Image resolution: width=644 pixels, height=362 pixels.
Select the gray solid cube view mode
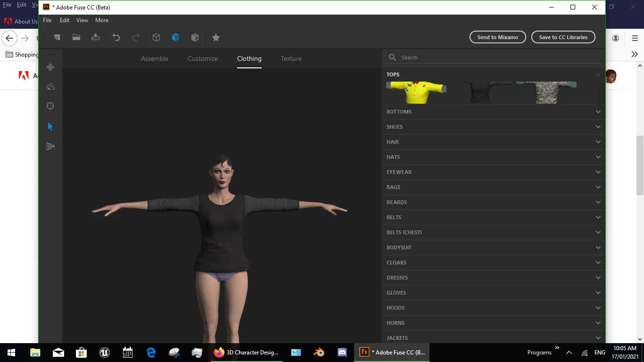click(195, 37)
